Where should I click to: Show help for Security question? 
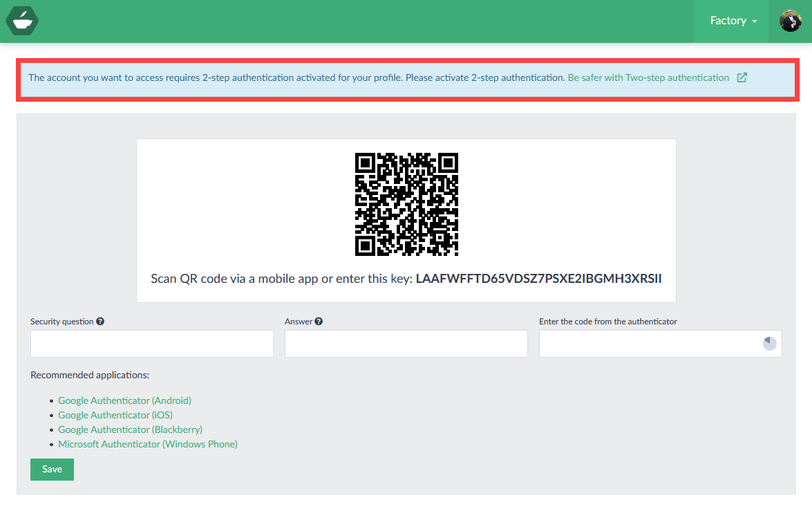click(x=100, y=321)
